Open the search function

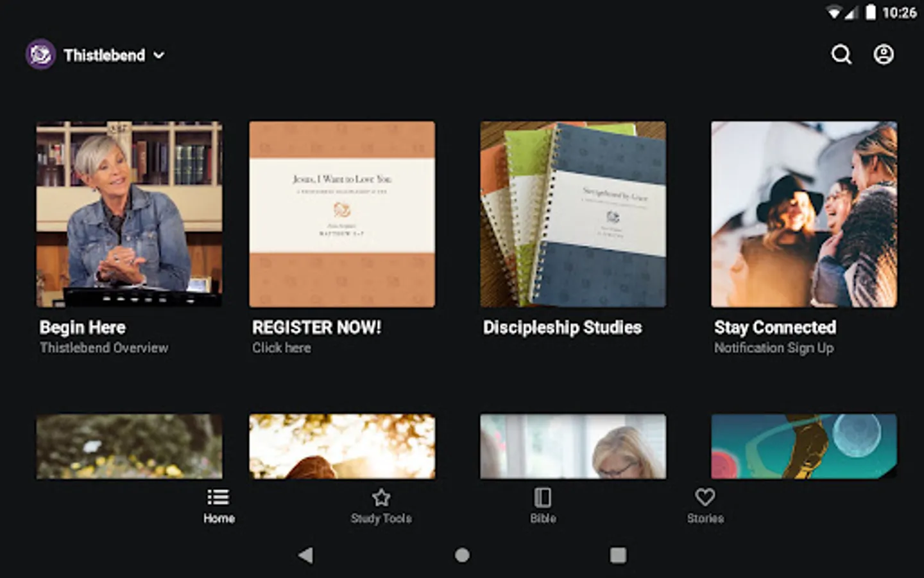point(841,55)
